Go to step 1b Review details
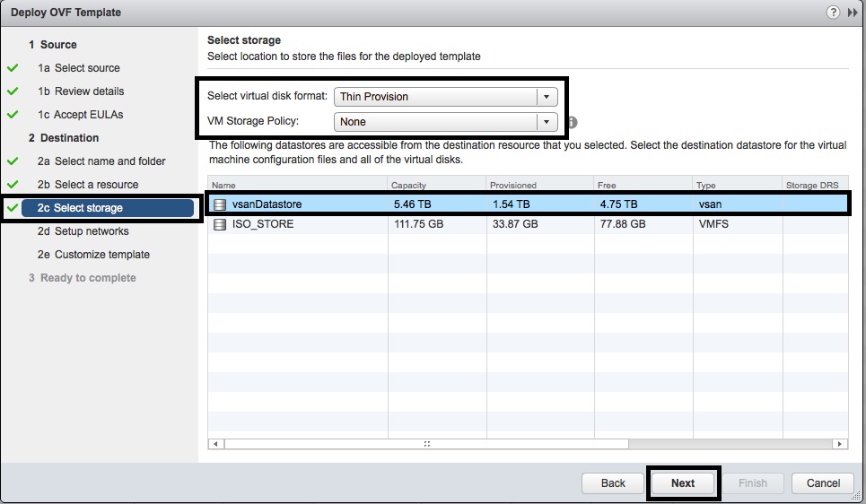 (89, 91)
